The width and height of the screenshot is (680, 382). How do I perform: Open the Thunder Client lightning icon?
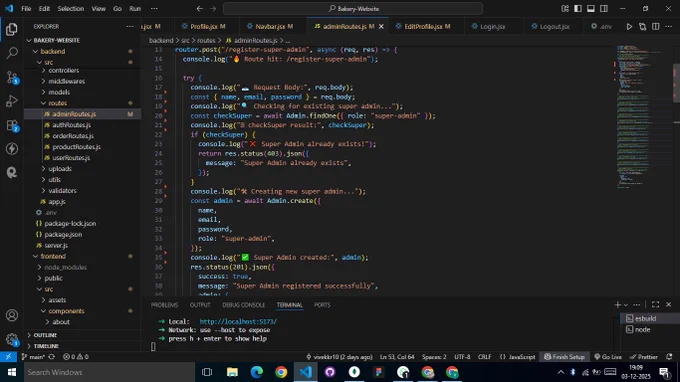12,149
